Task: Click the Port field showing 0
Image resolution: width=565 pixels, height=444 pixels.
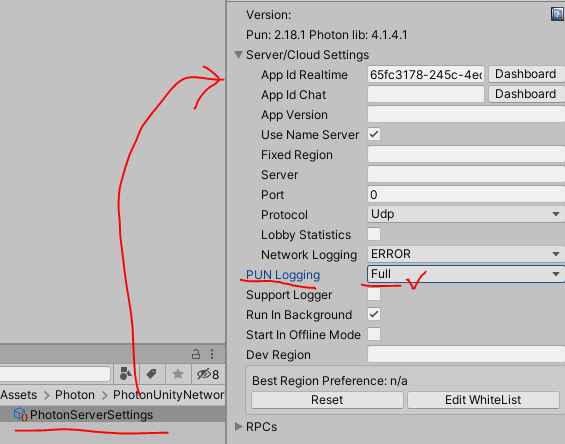Action: [x=466, y=194]
